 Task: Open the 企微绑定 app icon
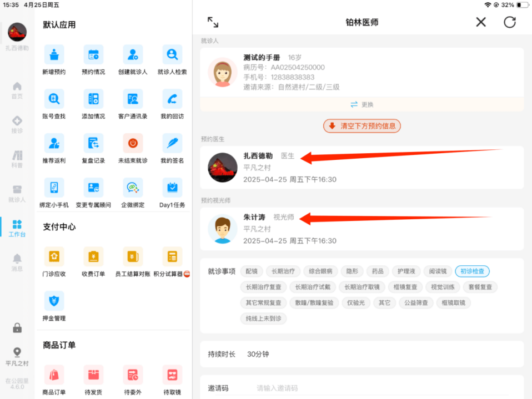[133, 188]
